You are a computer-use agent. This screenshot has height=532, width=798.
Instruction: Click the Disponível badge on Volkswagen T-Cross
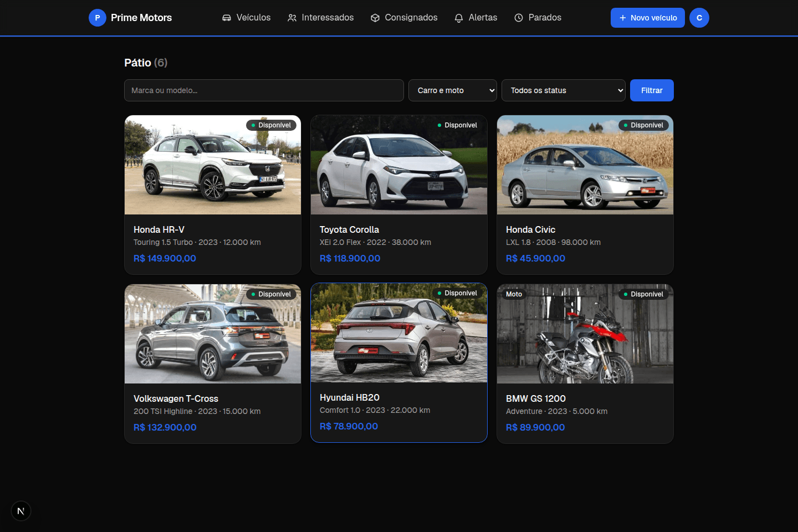click(x=271, y=294)
